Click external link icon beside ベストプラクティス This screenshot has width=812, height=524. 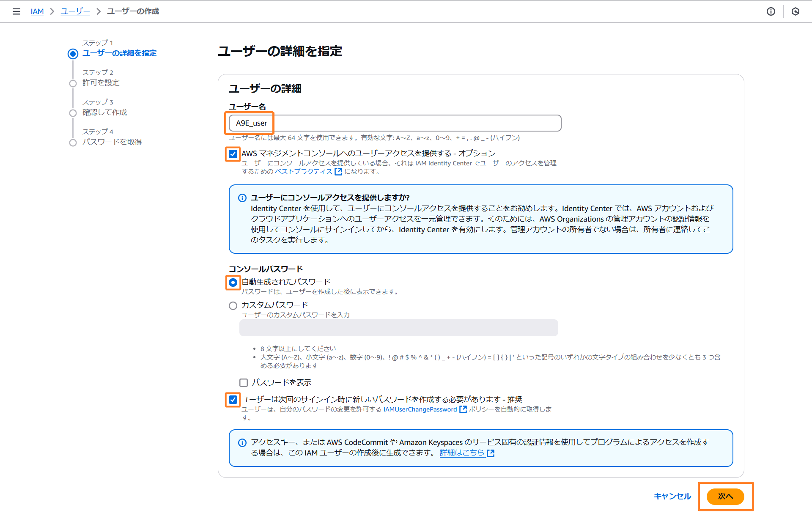[x=338, y=172]
